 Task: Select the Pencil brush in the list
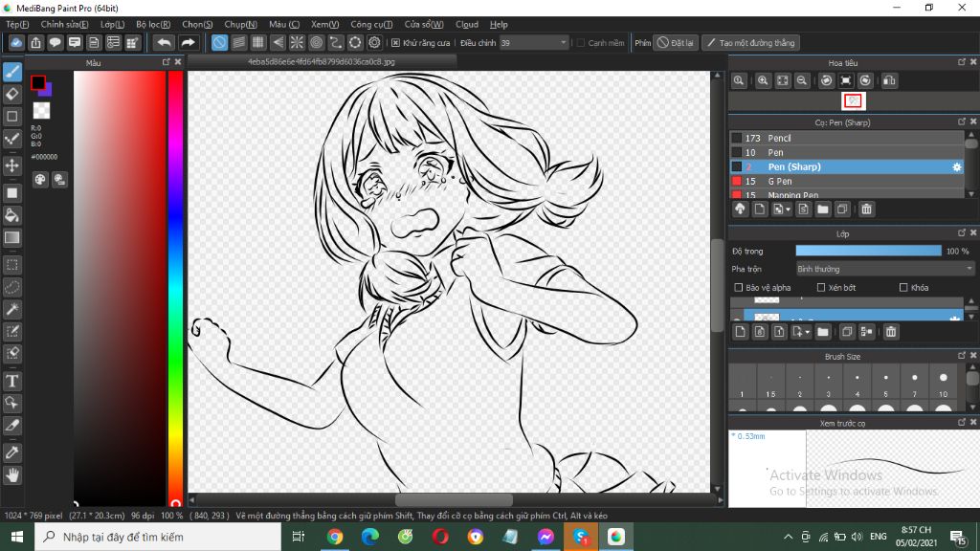[x=847, y=138]
